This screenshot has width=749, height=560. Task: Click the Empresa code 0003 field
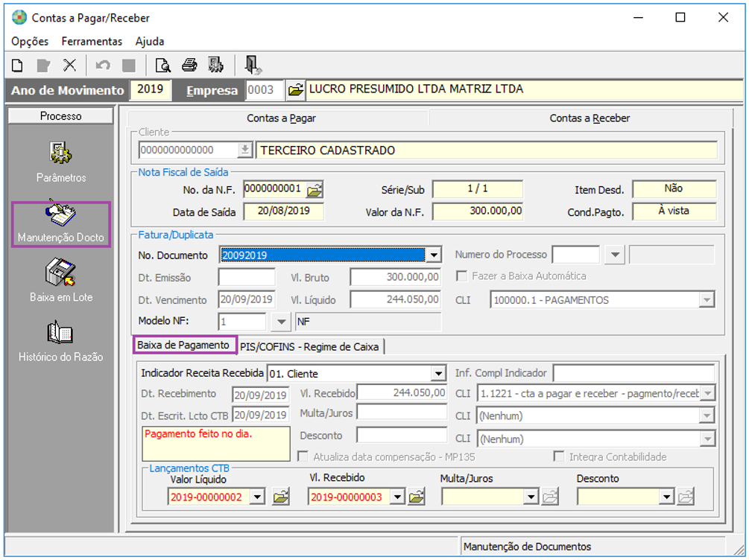point(265,90)
